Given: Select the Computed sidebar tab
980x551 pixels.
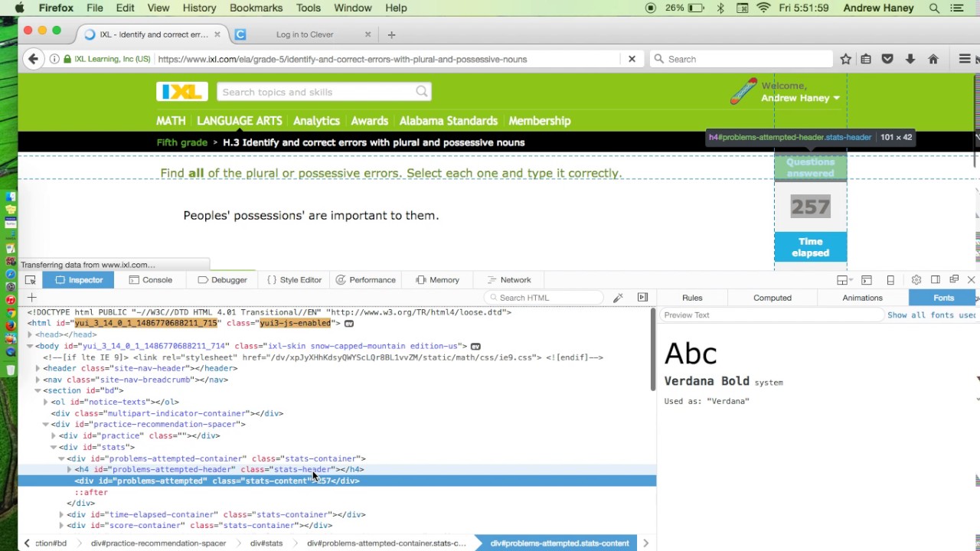Looking at the screenshot, I should pyautogui.click(x=772, y=298).
